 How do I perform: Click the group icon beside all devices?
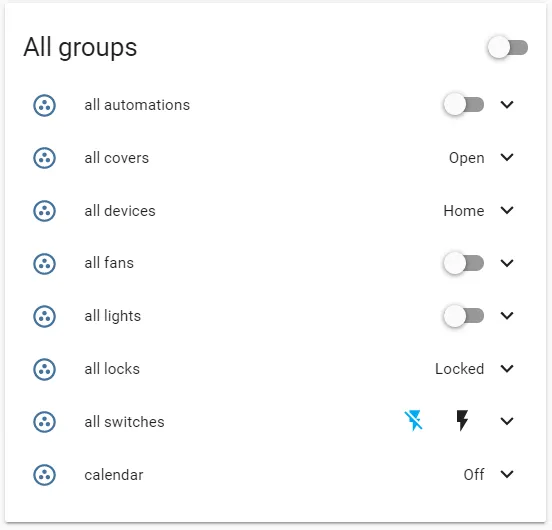[x=44, y=211]
